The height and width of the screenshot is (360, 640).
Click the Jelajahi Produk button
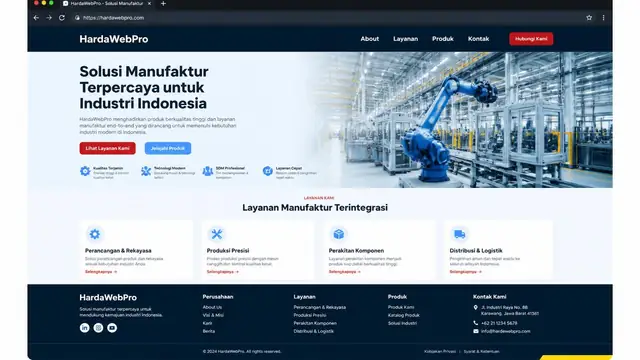coord(168,148)
